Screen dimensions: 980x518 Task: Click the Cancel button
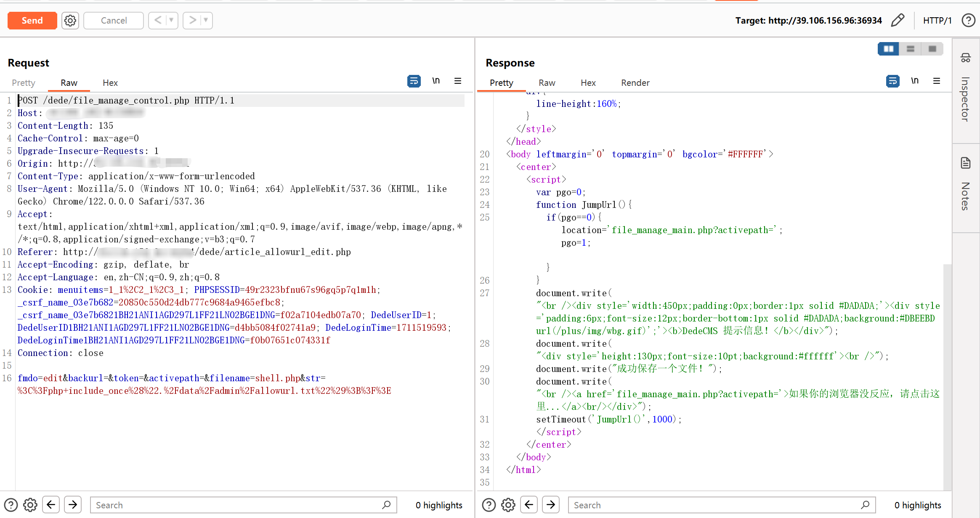114,21
